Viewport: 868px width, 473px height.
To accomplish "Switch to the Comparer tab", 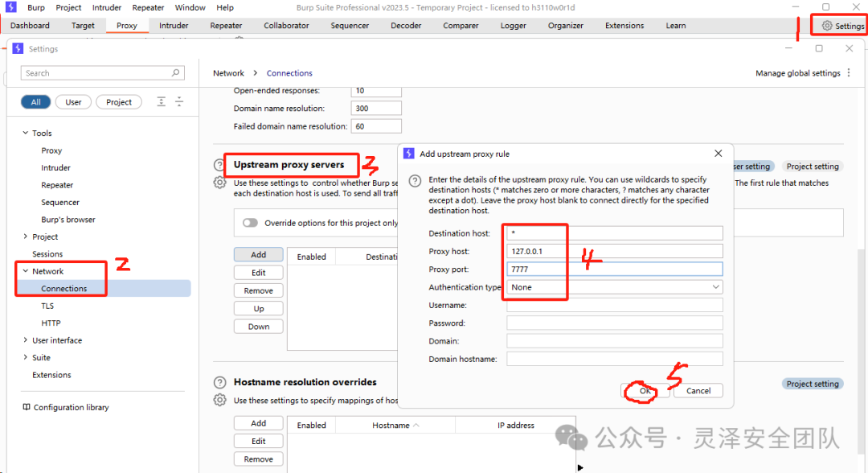I will [461, 26].
